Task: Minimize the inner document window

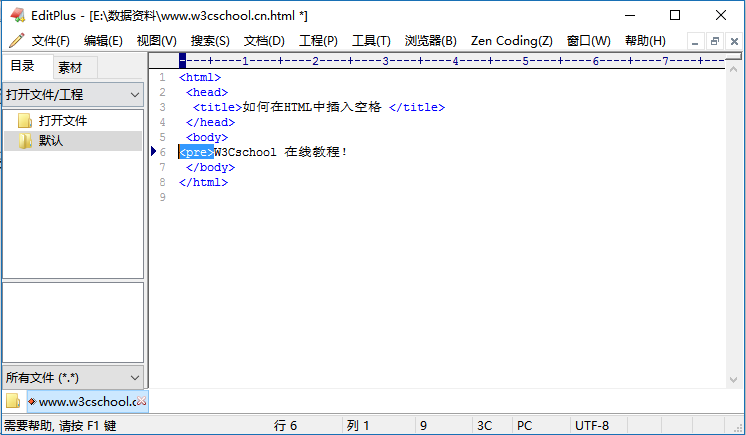Action: (x=695, y=41)
